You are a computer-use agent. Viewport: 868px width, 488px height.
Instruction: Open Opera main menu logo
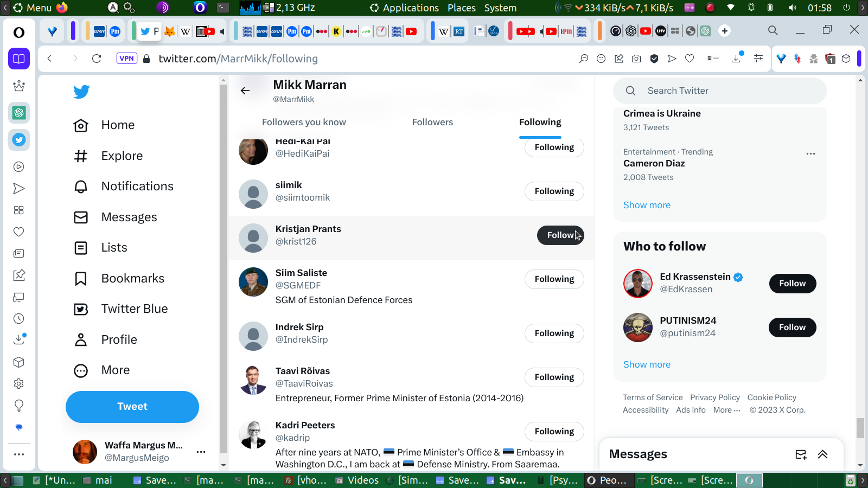19,33
